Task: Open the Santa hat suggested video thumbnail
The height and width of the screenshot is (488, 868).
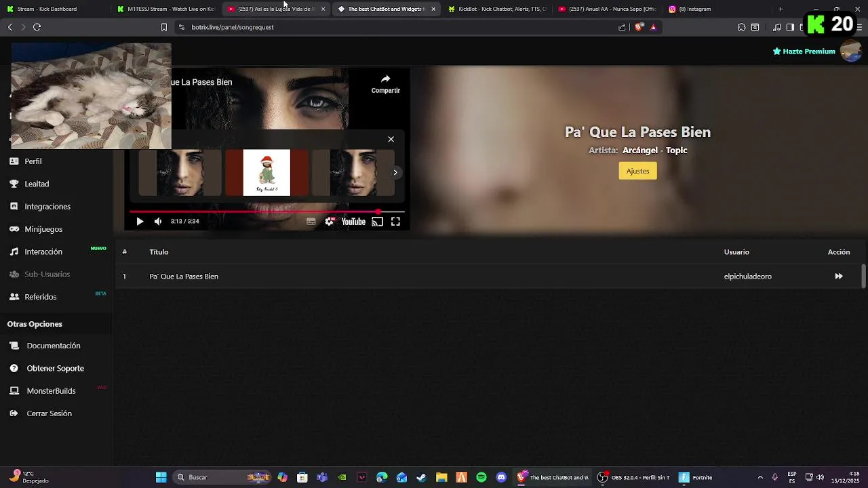Action: [267, 173]
